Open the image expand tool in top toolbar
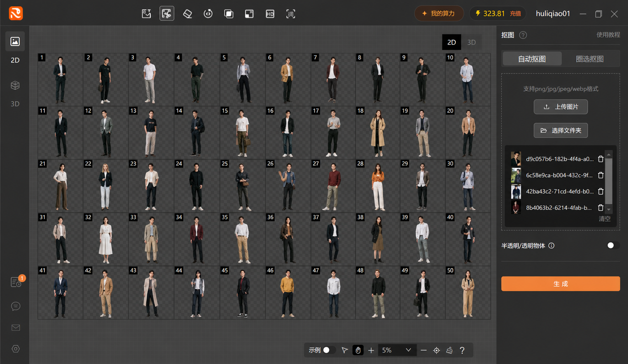Image resolution: width=628 pixels, height=364 pixels. point(249,14)
